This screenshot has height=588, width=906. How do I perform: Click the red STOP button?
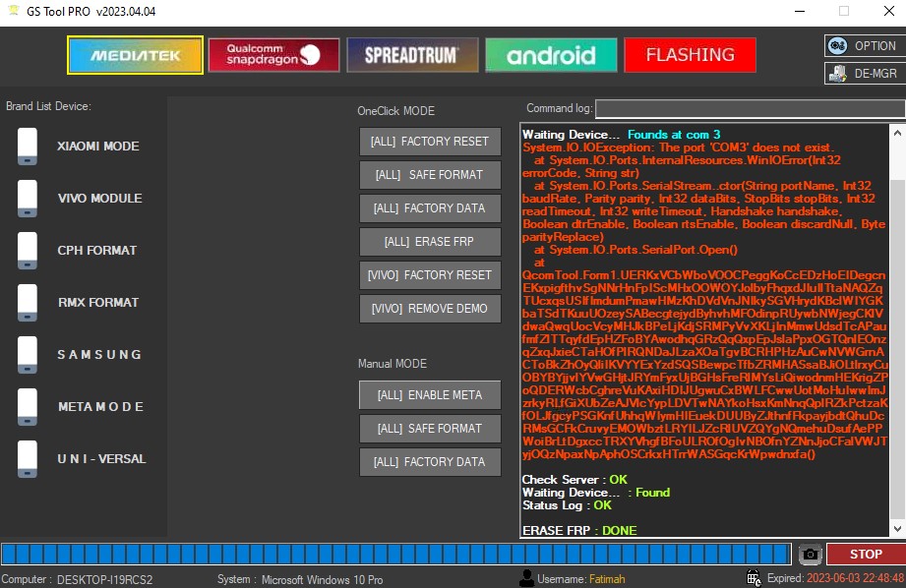pos(866,555)
